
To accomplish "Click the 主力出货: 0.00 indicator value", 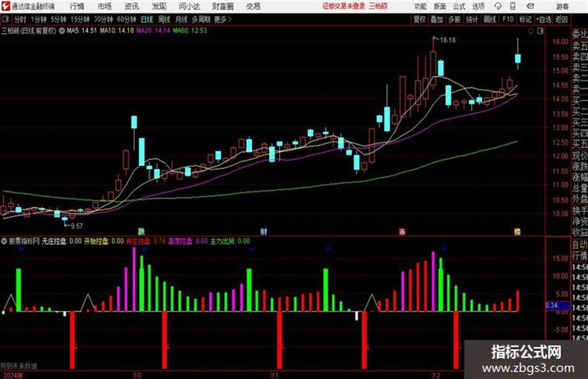I will [230, 241].
